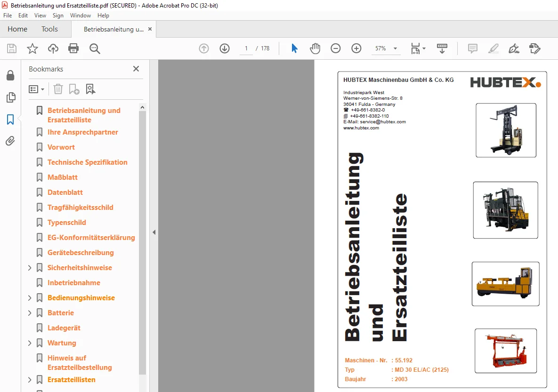558x392 pixels.
Task: Open the fit page options dropdown arrow
Action: 424,48
